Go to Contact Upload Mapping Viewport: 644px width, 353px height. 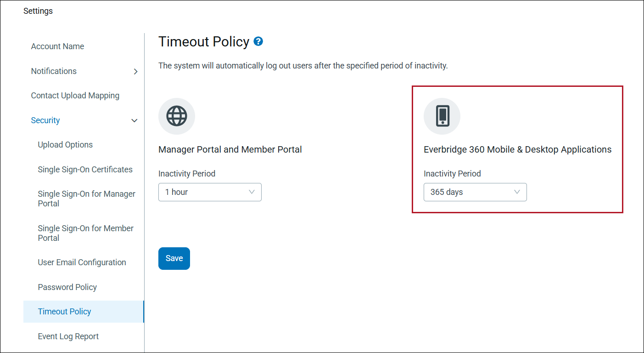click(x=75, y=96)
